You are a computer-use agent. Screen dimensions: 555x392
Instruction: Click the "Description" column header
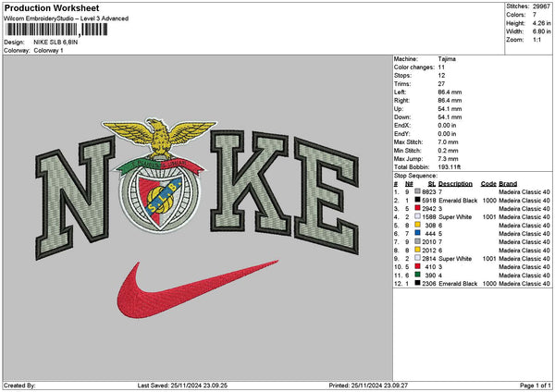pos(455,184)
